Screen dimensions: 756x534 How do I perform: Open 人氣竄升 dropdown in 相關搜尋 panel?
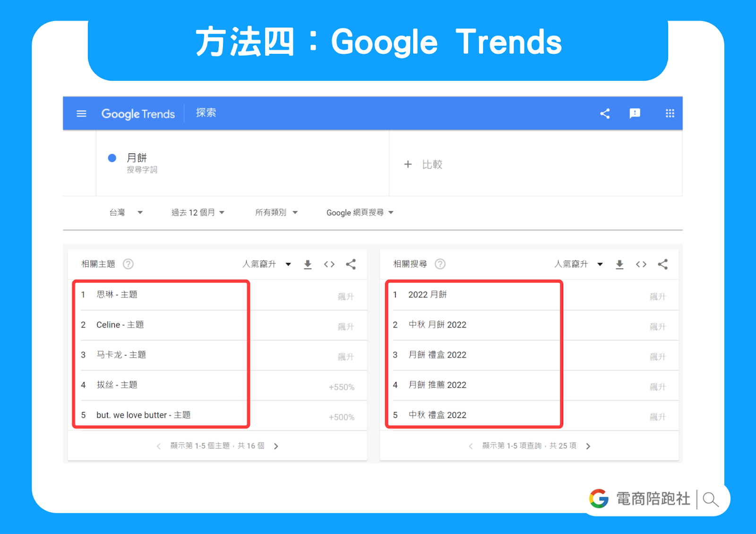pos(578,264)
